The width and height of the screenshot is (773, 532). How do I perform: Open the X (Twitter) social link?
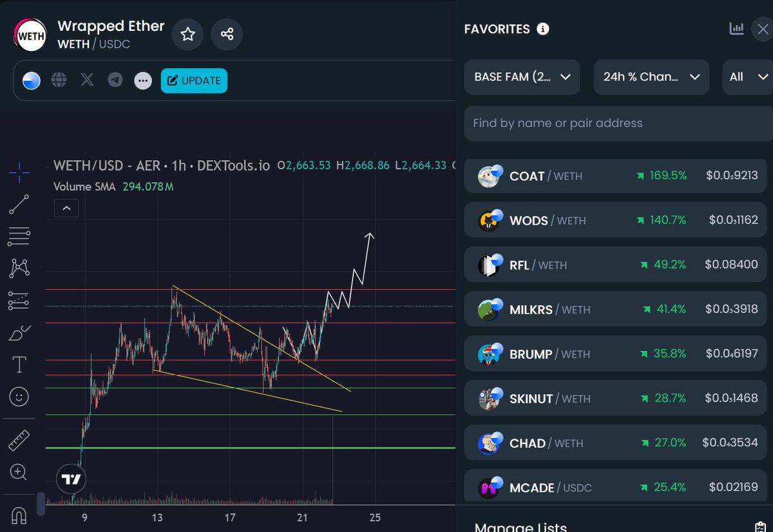(x=88, y=81)
